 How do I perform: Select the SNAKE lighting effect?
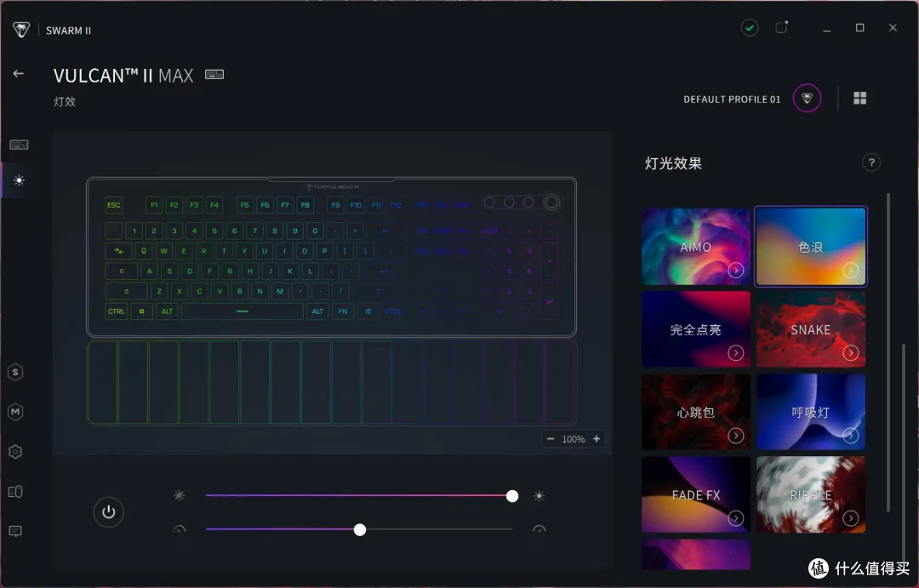click(x=811, y=328)
